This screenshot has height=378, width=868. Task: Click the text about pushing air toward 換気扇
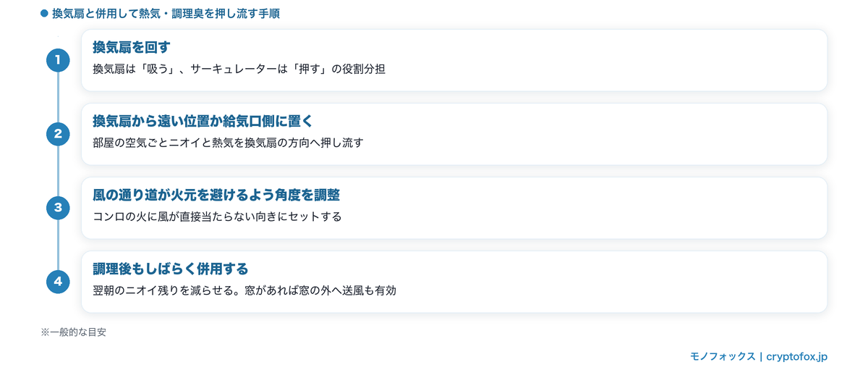tap(228, 143)
